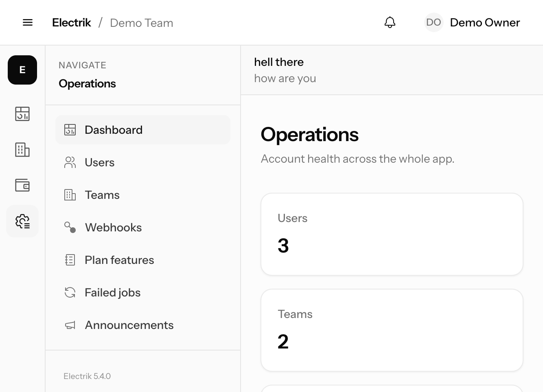Click the "how are you" announcement text
This screenshot has width=543, height=392.
[285, 78]
